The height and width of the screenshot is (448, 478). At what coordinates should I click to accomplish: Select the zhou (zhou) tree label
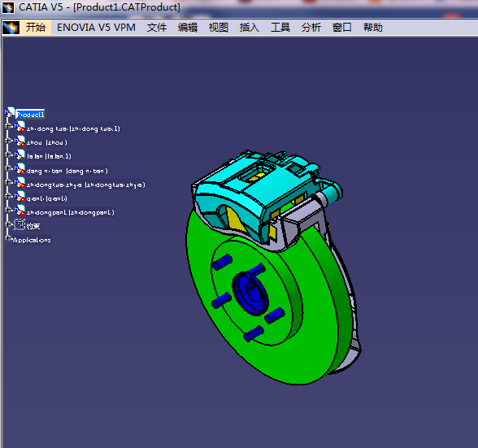pos(46,142)
